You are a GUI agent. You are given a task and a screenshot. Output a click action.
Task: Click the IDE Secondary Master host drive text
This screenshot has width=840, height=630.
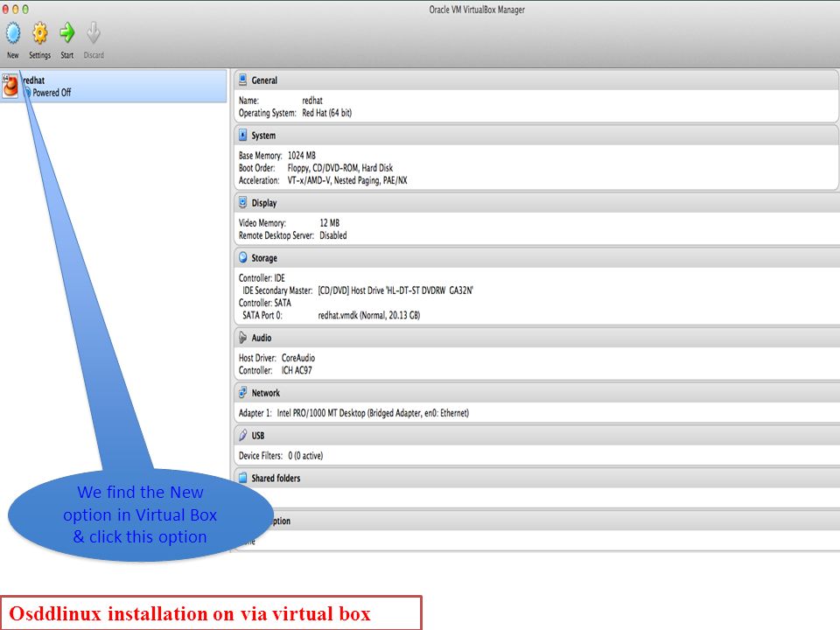click(x=395, y=290)
